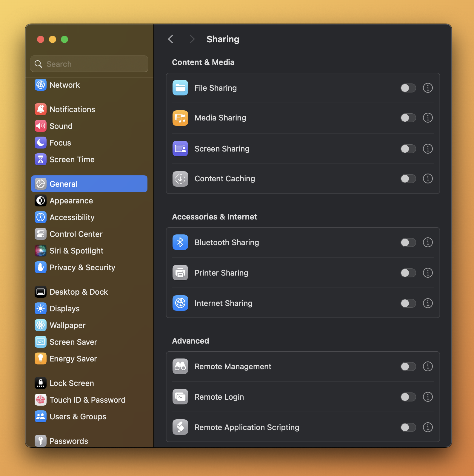
Task: Click the Energy Saver lightbulb icon
Action: pos(41,359)
